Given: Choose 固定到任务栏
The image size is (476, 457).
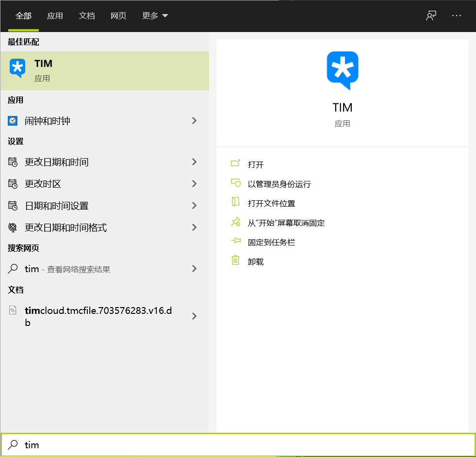Looking at the screenshot, I should [x=271, y=242].
